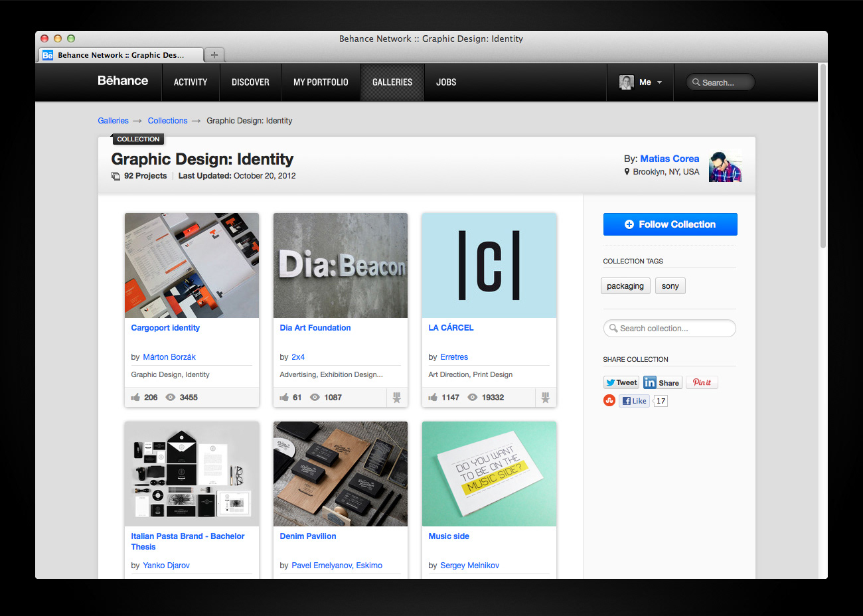Open the Denim Pavilion project title
The width and height of the screenshot is (863, 616).
tap(308, 536)
